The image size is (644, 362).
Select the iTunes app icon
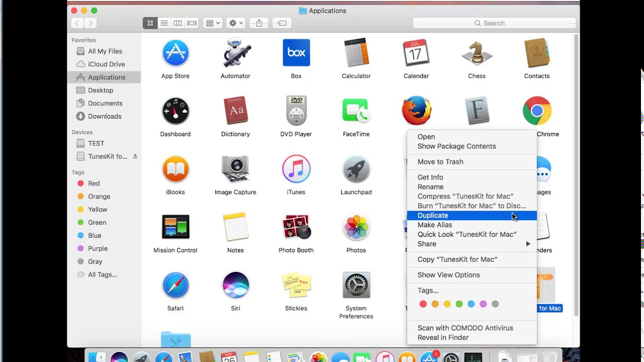[296, 169]
